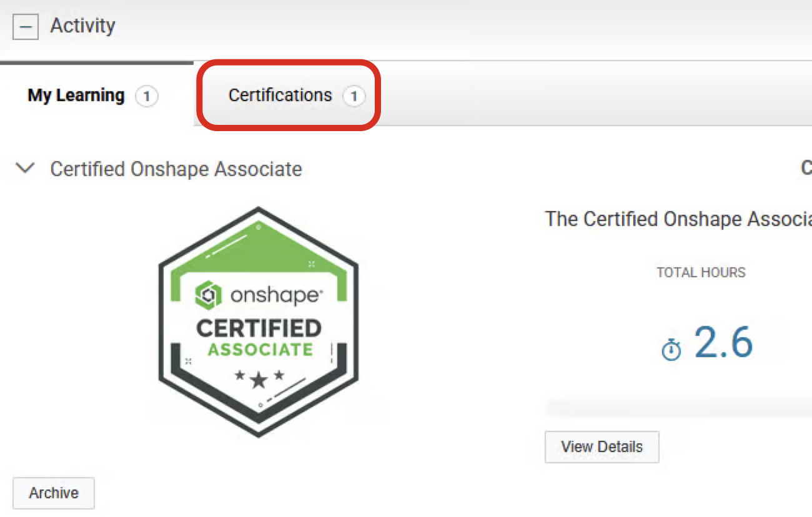Click the green ASSOCIATE text on badge
Image resolution: width=812 pixels, height=517 pixels.
click(260, 349)
